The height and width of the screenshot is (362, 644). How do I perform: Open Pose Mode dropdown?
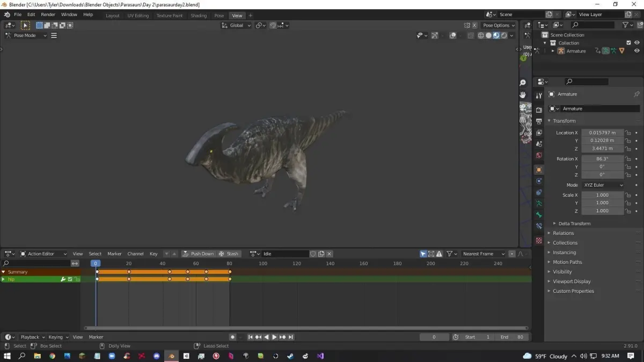tap(26, 35)
